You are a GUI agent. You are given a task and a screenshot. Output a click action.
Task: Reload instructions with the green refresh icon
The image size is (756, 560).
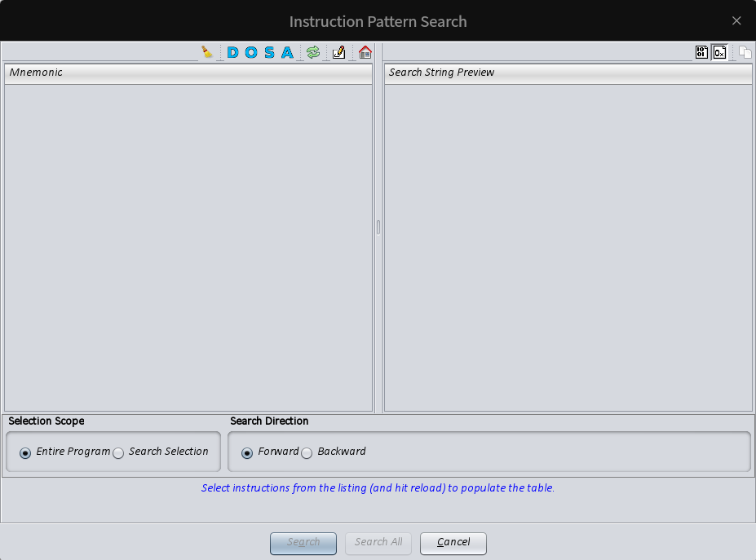313,52
